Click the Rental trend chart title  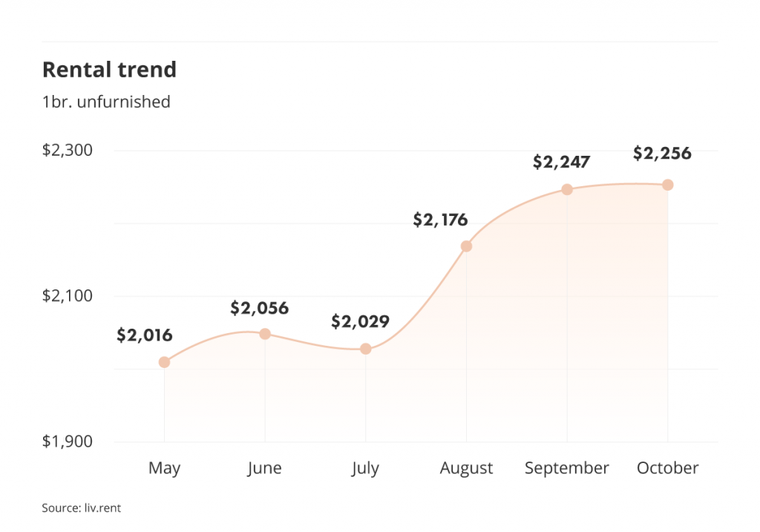[x=110, y=69]
